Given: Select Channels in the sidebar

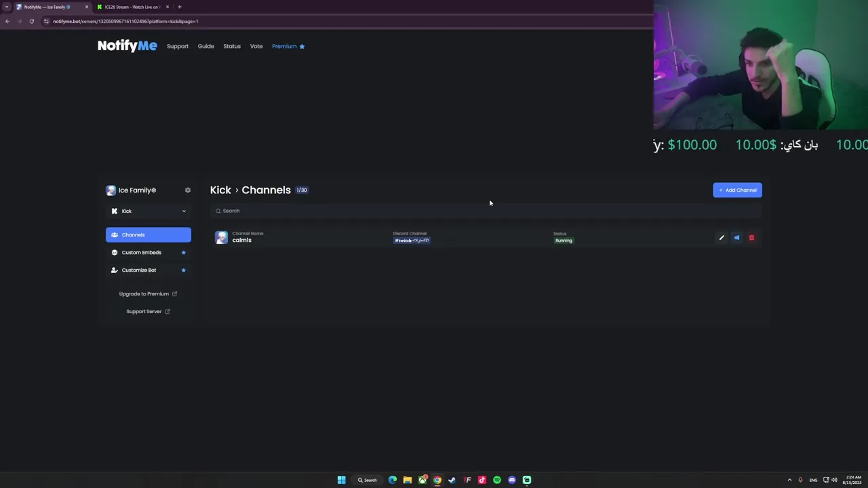Looking at the screenshot, I should pyautogui.click(x=149, y=235).
